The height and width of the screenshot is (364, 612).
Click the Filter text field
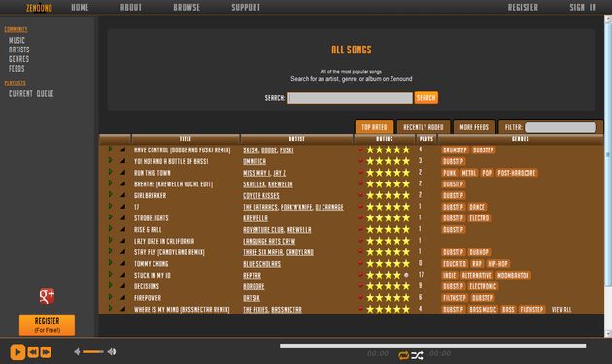[561, 127]
